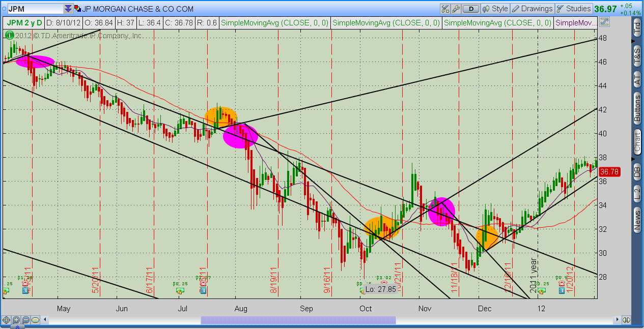
Task: Click the info icon near the copyright text
Action: tap(9, 35)
